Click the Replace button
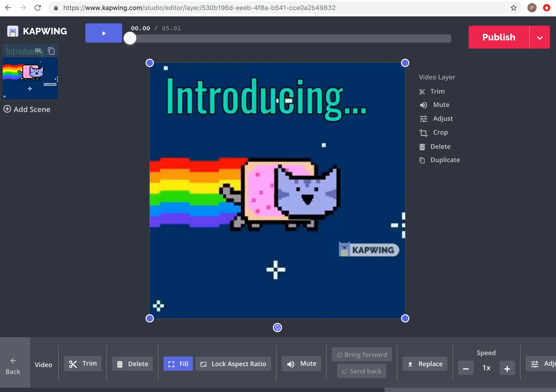 click(425, 364)
